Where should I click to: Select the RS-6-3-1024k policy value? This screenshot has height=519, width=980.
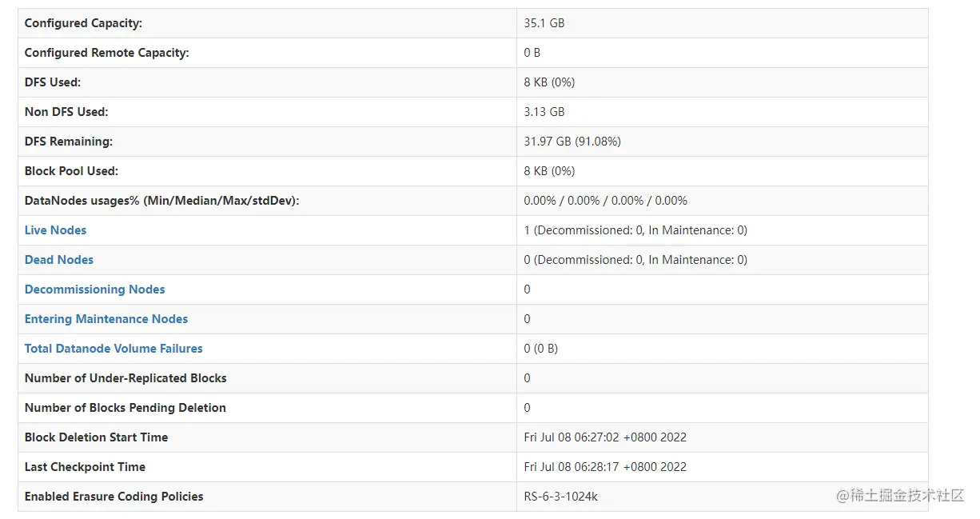pos(561,497)
